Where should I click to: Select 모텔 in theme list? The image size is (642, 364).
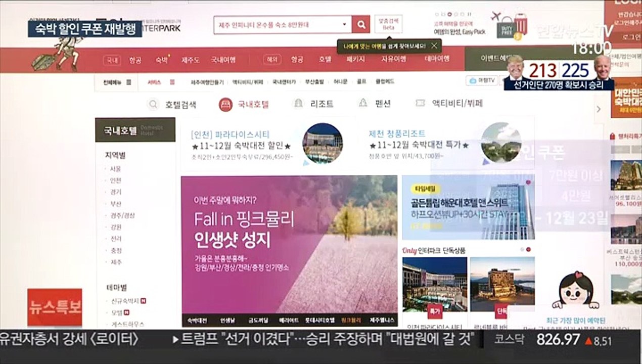point(117,313)
